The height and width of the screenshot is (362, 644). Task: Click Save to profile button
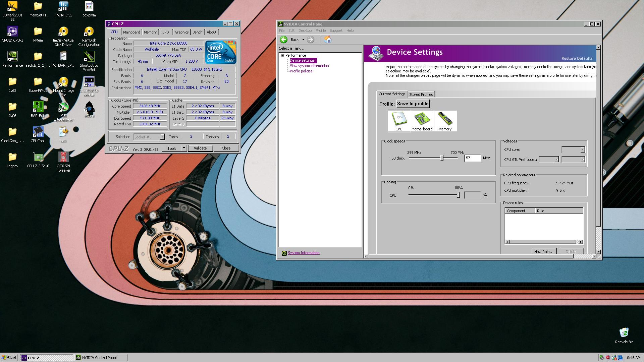point(413,104)
